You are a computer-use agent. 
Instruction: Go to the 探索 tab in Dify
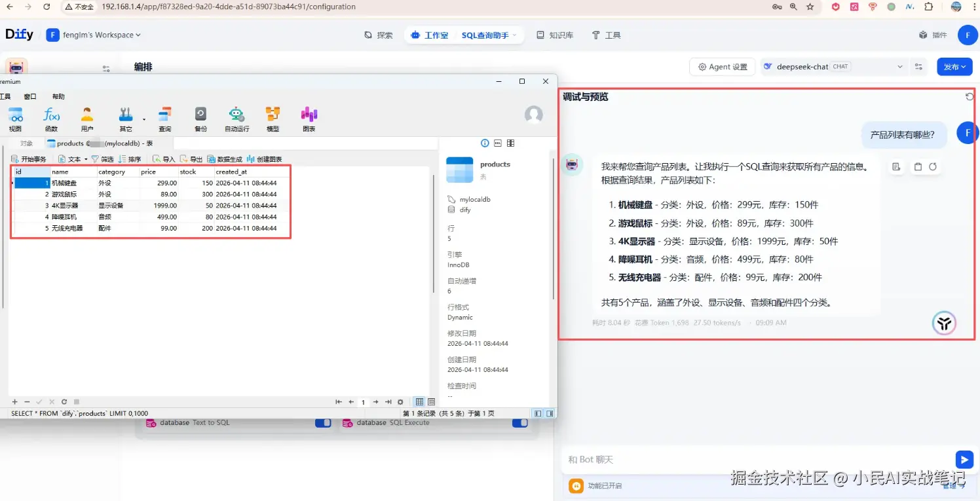[x=379, y=35]
